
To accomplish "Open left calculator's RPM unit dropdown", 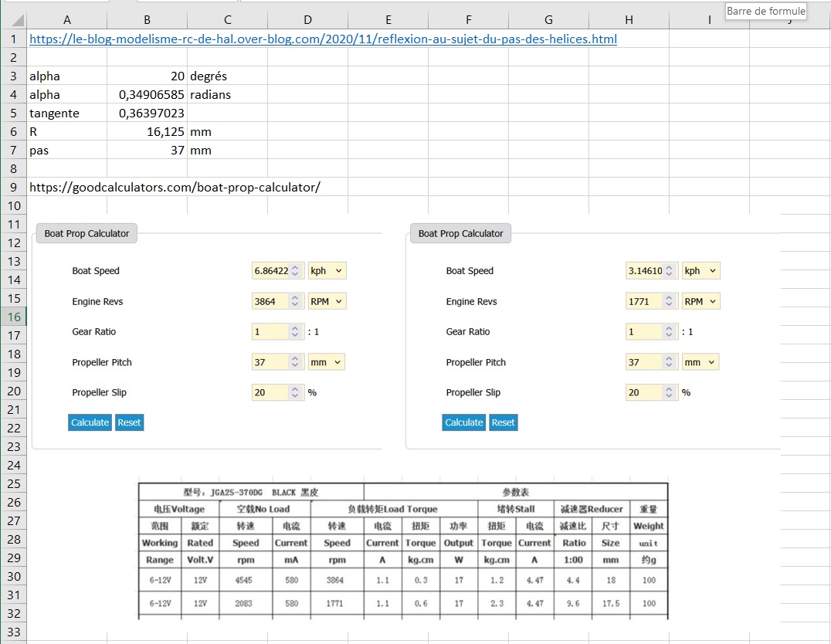I will [x=327, y=301].
